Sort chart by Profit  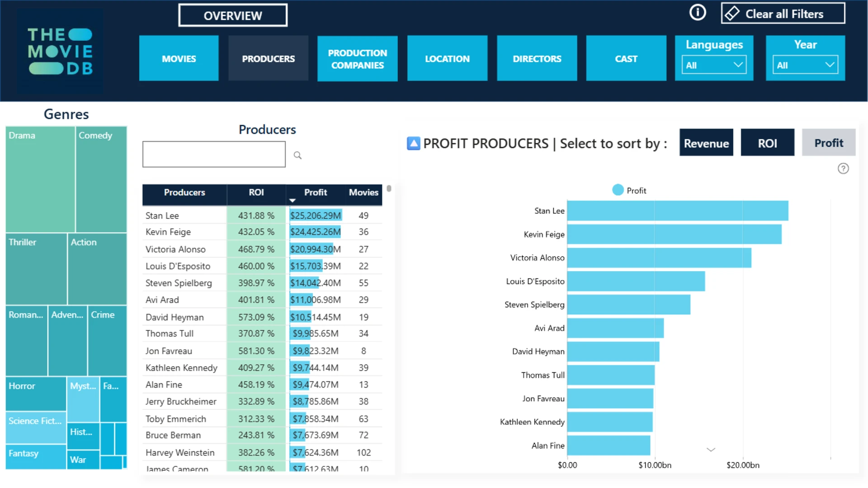tap(829, 142)
